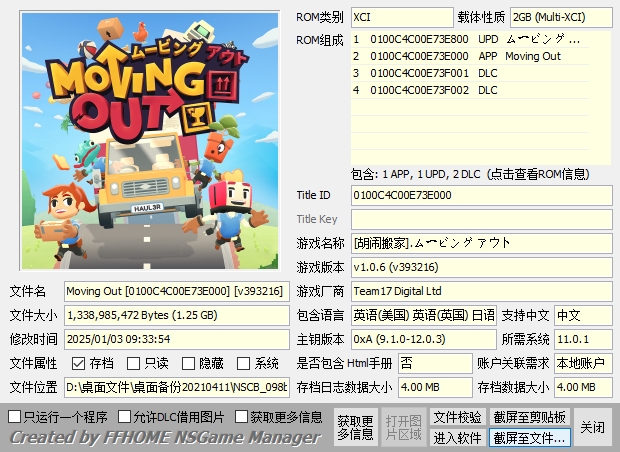Click the 修改时间 2025/01/03 field
Image resolution: width=620 pixels, height=452 pixels.
tap(177, 339)
